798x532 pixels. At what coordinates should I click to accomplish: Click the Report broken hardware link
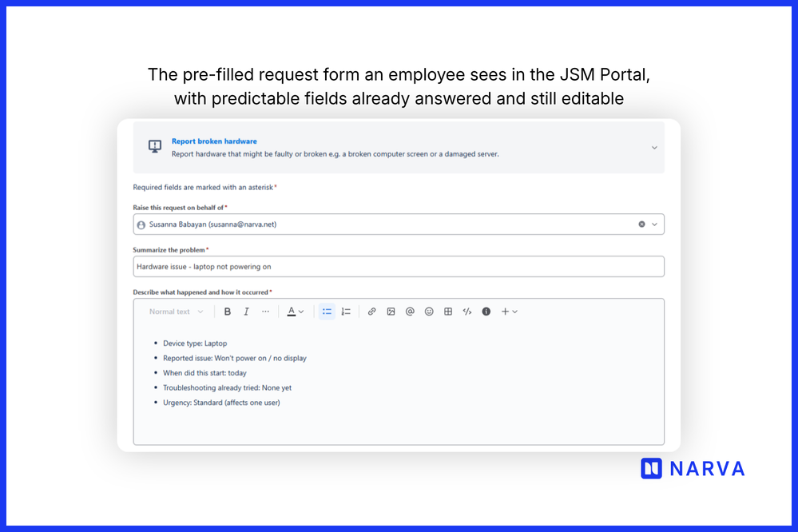coord(214,141)
